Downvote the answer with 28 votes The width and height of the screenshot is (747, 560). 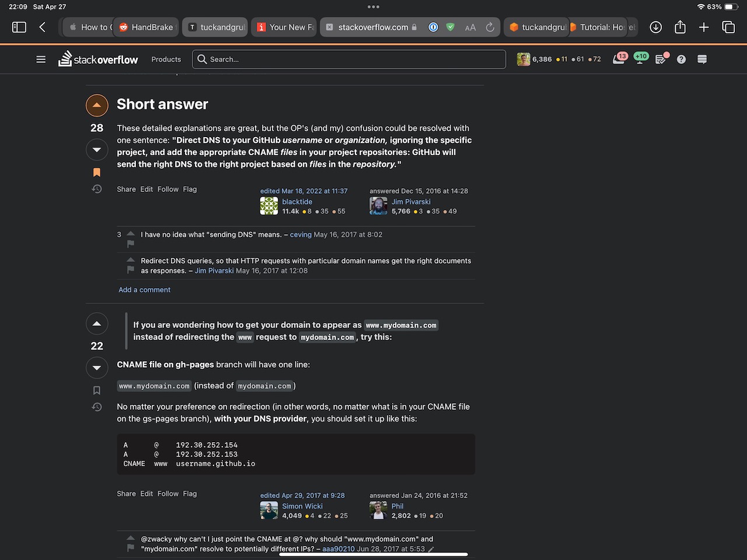(x=97, y=150)
